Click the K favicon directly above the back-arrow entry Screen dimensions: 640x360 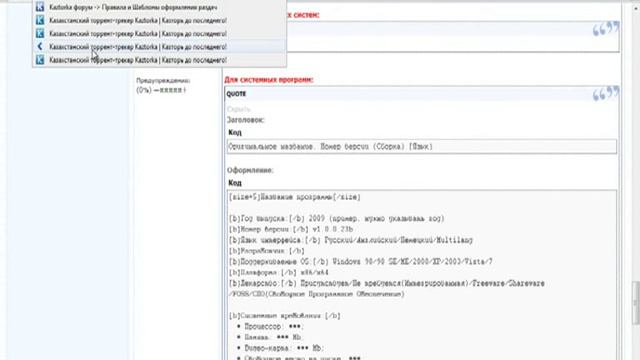(x=40, y=33)
